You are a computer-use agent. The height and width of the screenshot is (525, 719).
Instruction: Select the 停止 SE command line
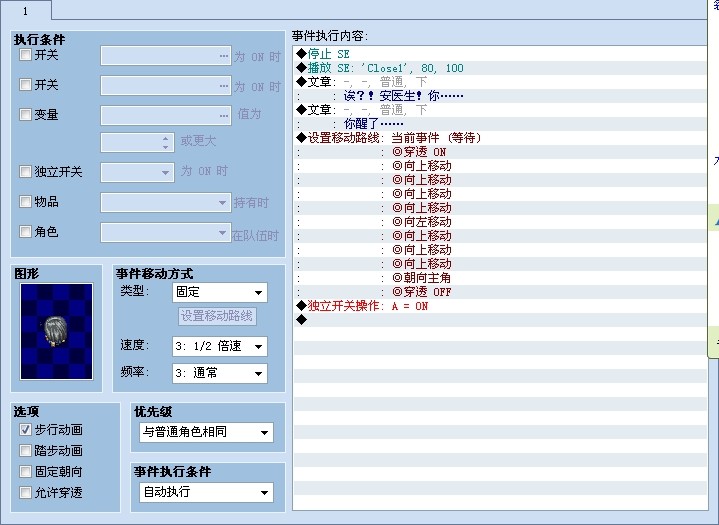coord(500,54)
